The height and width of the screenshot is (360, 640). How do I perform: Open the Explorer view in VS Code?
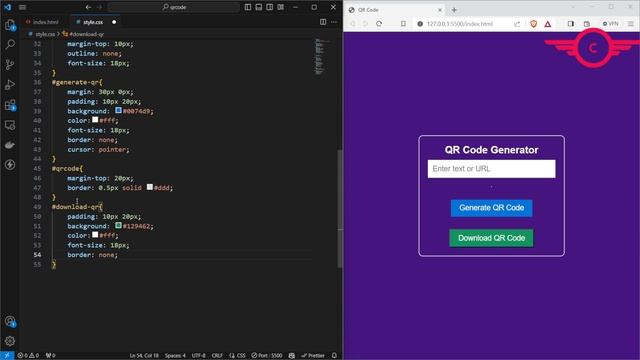[10, 25]
